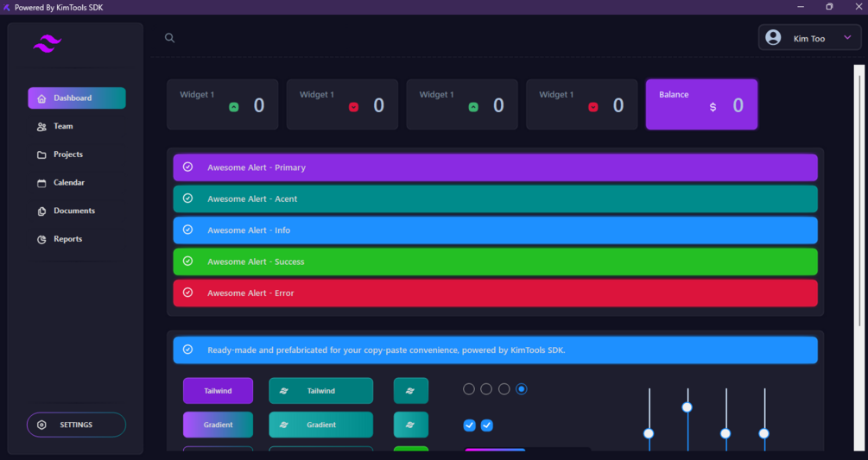Image resolution: width=868 pixels, height=460 pixels.
Task: Click the purple Gradient button
Action: [x=219, y=425]
